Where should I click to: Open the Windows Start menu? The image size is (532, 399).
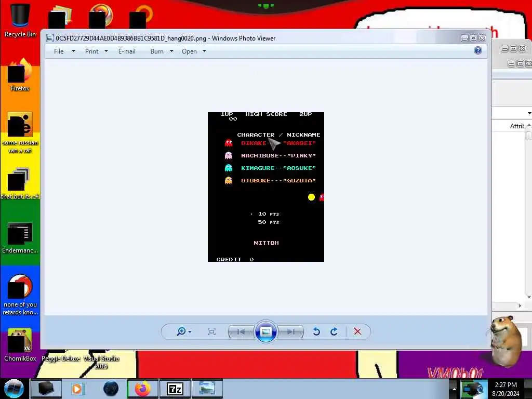[x=14, y=389]
